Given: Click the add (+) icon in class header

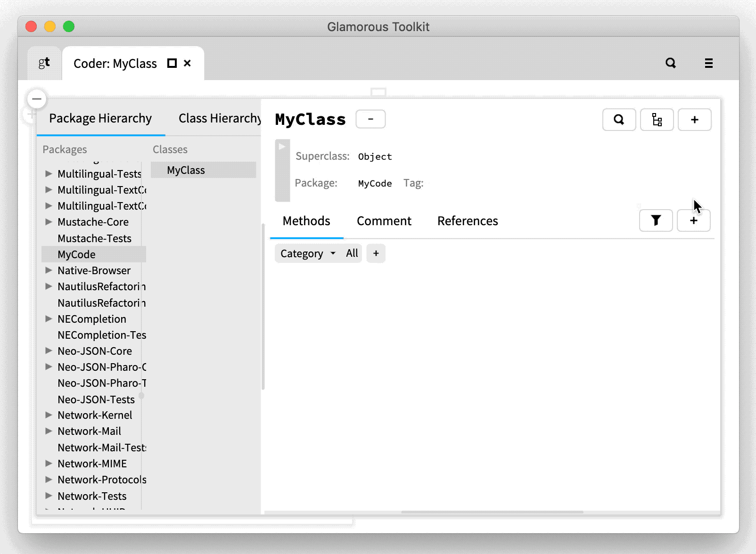Looking at the screenshot, I should click(694, 120).
